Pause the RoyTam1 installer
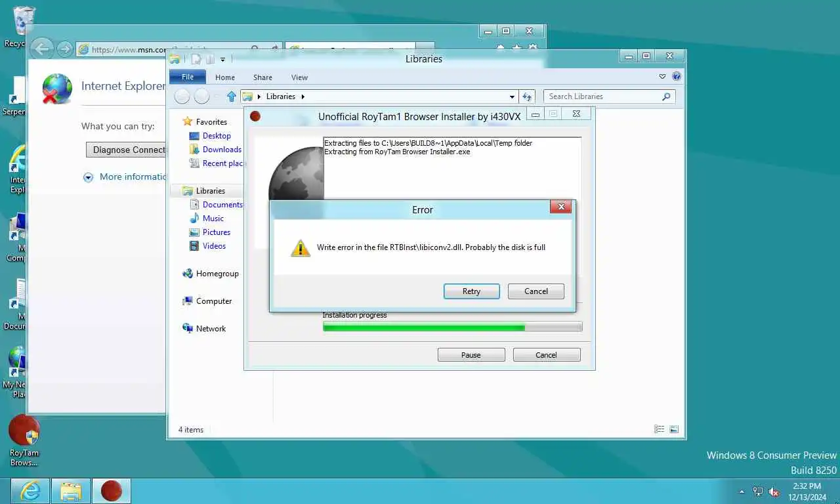The image size is (840, 504). (x=471, y=355)
